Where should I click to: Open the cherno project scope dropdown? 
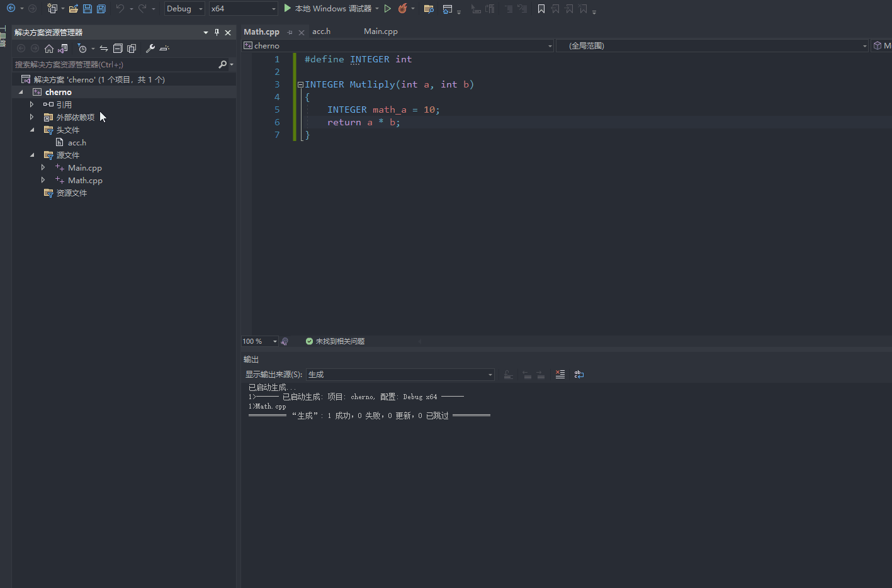click(x=398, y=45)
